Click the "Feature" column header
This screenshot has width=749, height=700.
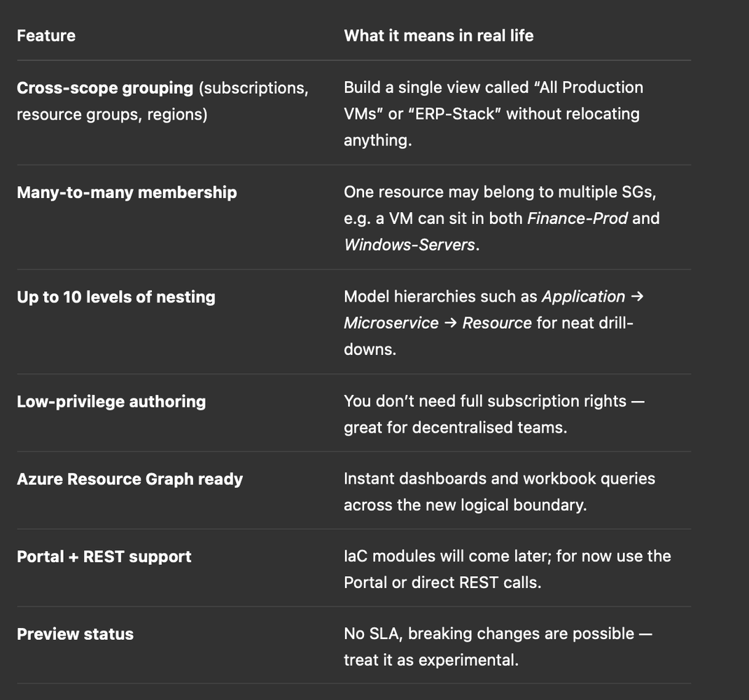click(x=46, y=36)
